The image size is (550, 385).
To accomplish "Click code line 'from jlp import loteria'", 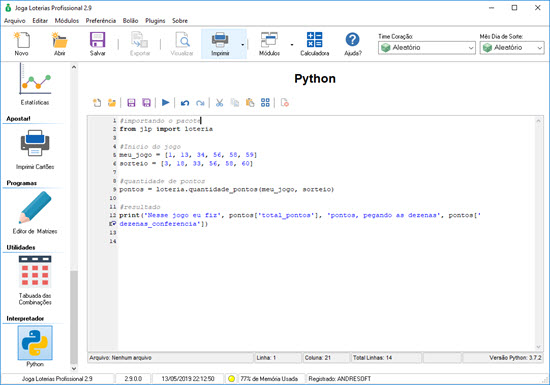I will (x=166, y=129).
